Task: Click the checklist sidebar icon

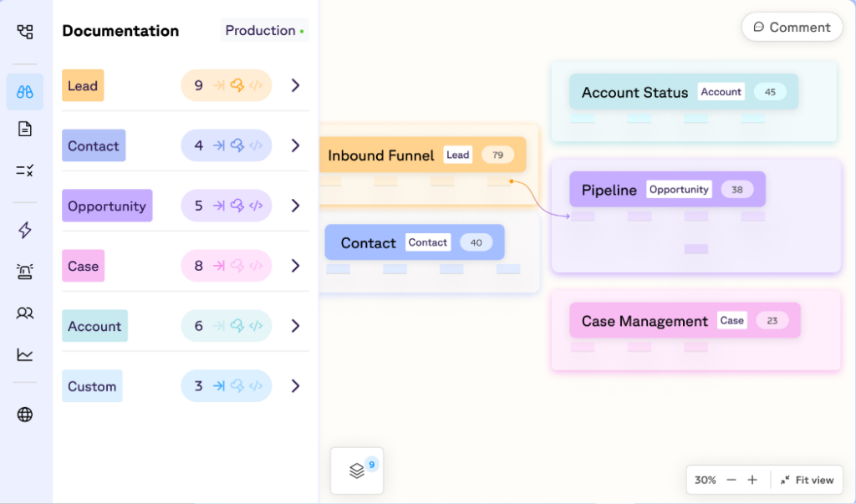Action: click(25, 171)
